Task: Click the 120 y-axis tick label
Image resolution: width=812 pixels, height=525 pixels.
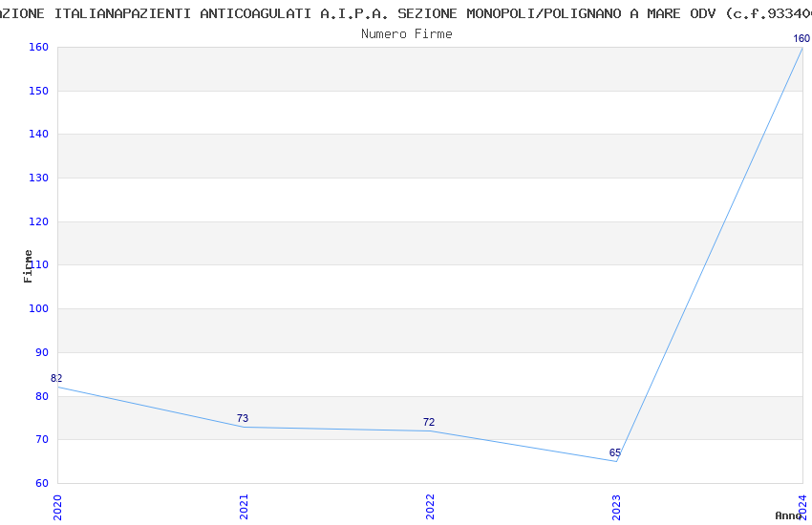Action: tap(39, 221)
